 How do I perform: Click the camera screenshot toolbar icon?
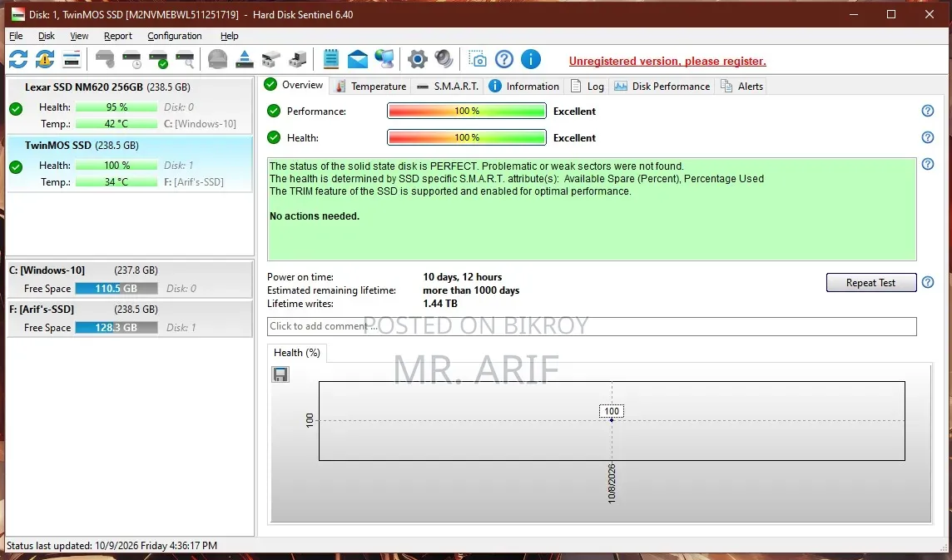point(478,60)
